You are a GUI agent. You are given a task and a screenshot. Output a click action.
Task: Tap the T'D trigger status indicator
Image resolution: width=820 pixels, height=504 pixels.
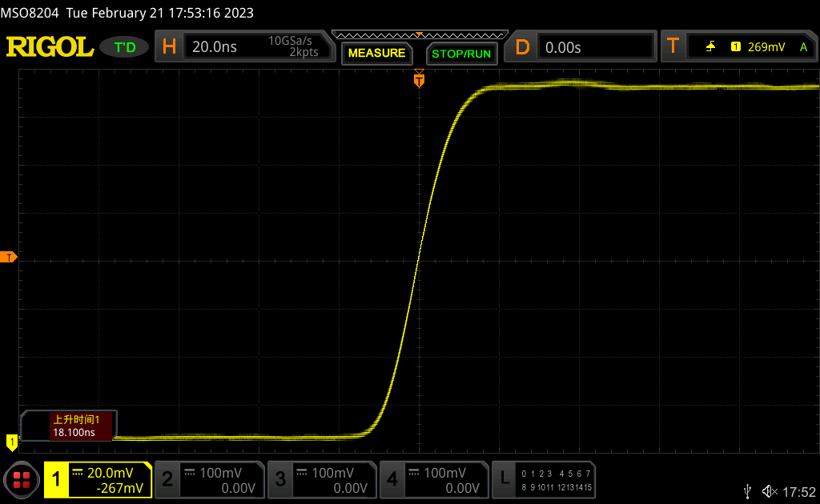tap(125, 47)
